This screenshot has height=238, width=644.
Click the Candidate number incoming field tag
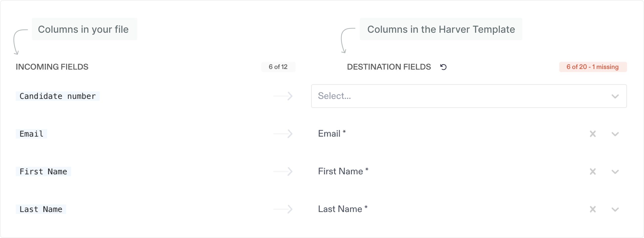[x=57, y=96]
